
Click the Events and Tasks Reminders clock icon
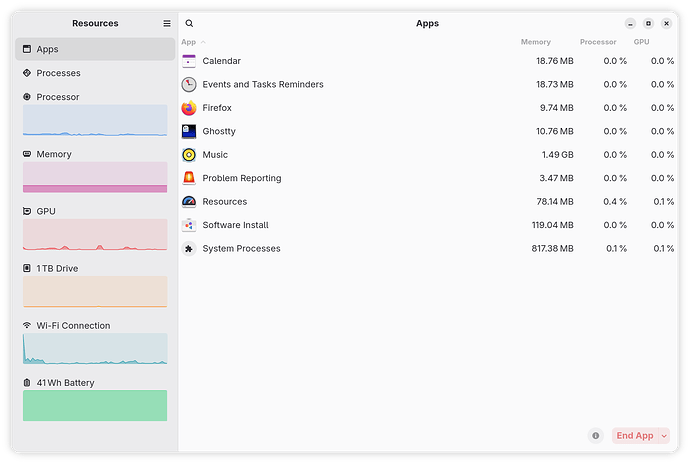[189, 84]
